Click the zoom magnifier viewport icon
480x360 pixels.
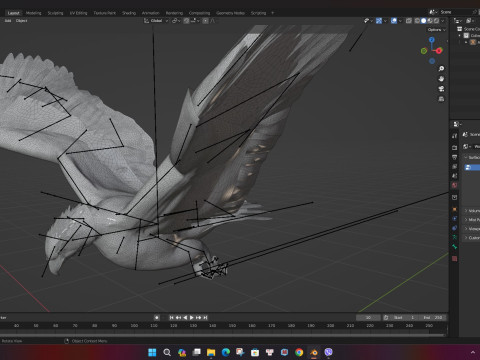click(441, 69)
